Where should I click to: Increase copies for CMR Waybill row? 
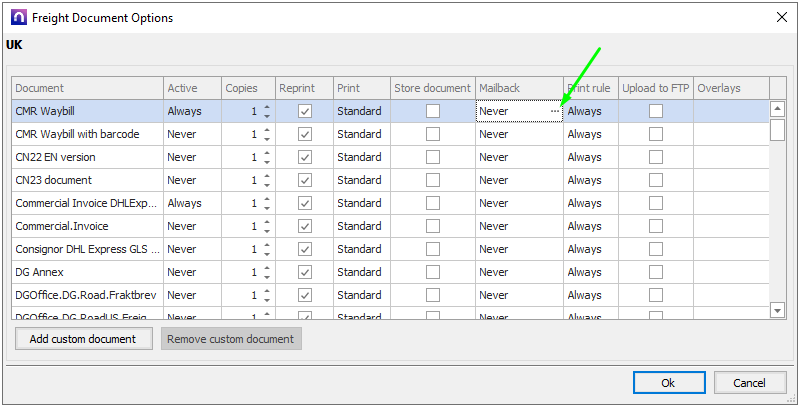[x=266, y=107]
